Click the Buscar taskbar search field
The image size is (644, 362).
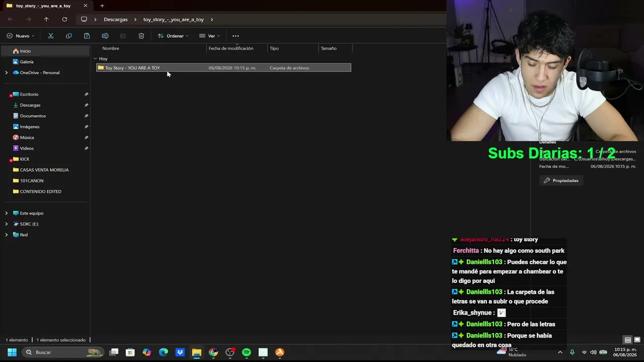(63, 352)
